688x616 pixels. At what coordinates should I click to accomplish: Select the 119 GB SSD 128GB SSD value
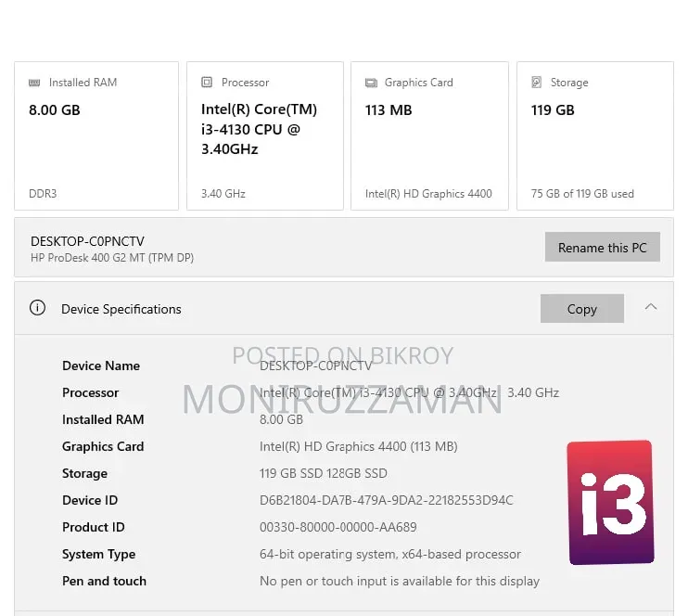point(324,473)
